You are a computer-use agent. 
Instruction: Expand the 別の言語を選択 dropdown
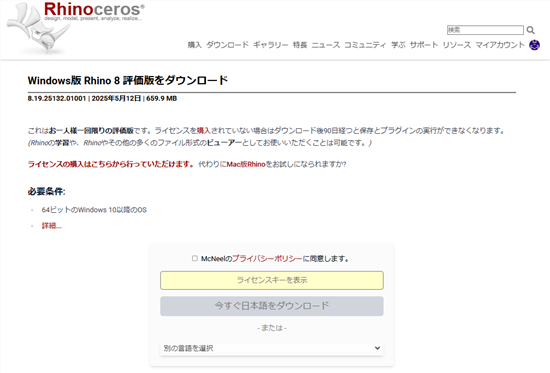[272, 348]
